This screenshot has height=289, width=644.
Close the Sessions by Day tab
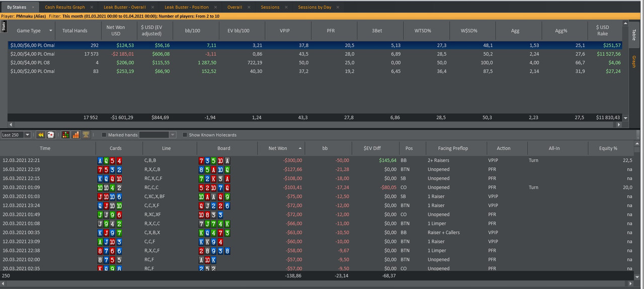pyautogui.click(x=336, y=8)
